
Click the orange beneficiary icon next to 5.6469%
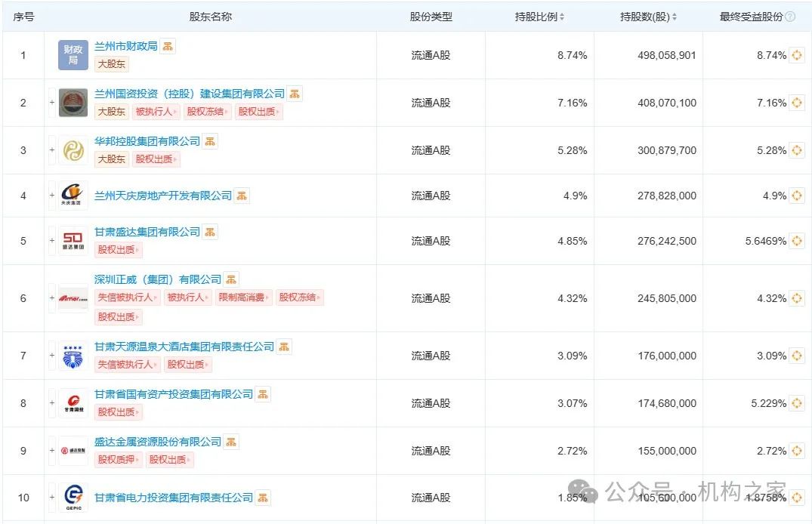click(797, 240)
